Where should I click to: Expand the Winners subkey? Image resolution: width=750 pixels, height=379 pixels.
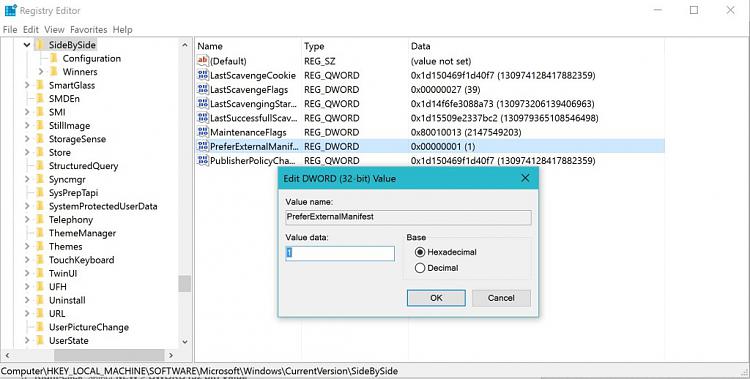pyautogui.click(x=41, y=72)
